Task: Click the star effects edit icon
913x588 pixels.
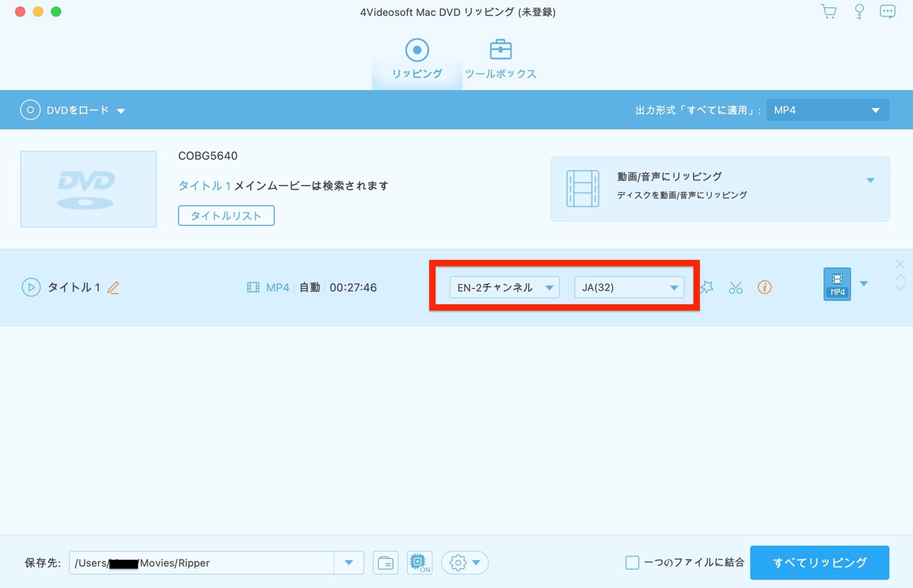Action: point(707,287)
